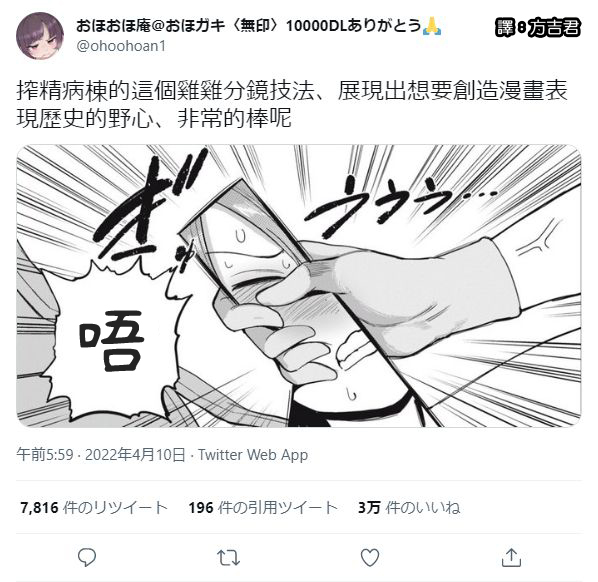Click the 譯:方吉君 translator watermark
Viewport: 598px width, 582px height.
click(x=538, y=27)
